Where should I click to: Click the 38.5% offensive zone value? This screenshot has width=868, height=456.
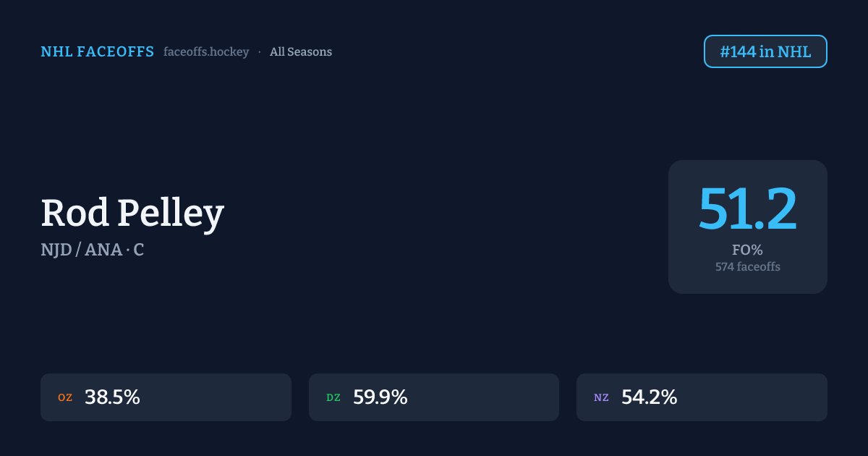tap(112, 397)
